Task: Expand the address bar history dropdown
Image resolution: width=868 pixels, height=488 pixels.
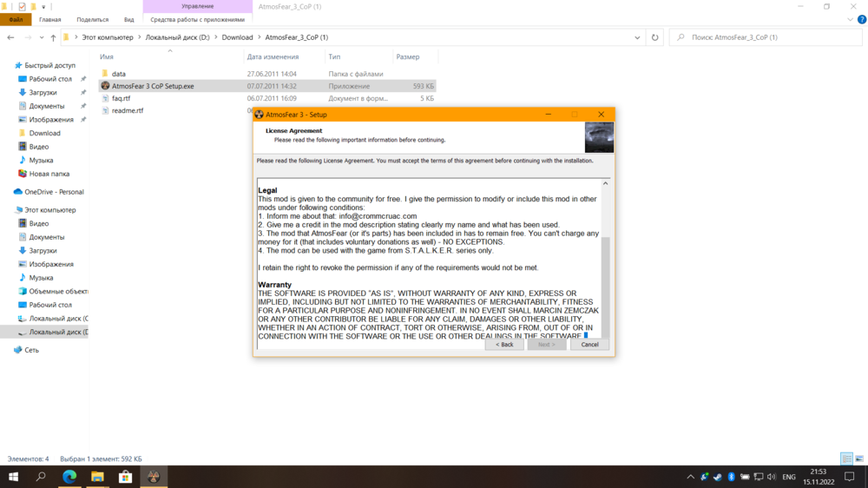Action: point(637,37)
